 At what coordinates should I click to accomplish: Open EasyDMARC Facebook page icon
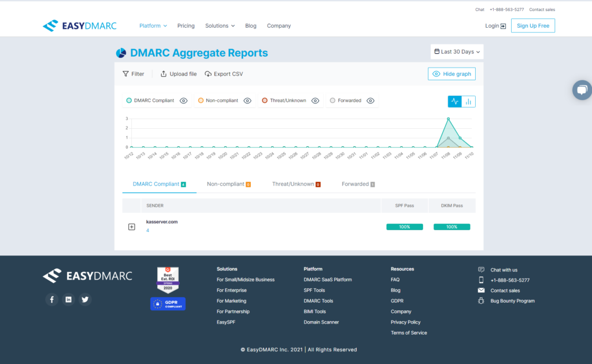tap(51, 299)
